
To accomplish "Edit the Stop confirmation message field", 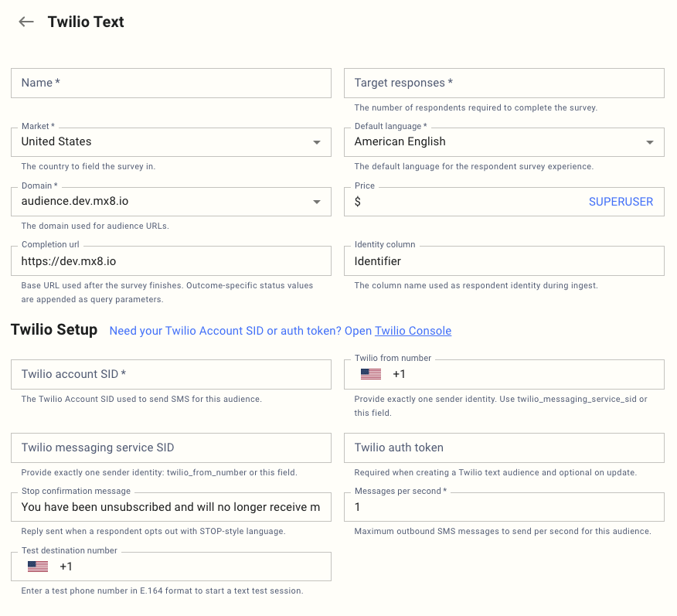I will tap(171, 507).
